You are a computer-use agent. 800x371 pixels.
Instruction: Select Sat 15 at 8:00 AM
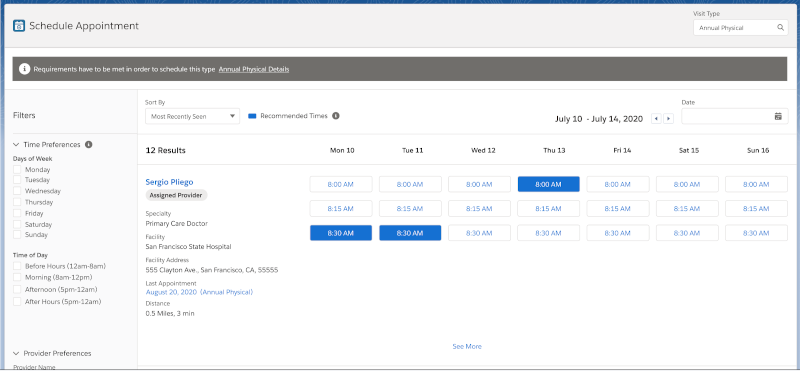687,184
